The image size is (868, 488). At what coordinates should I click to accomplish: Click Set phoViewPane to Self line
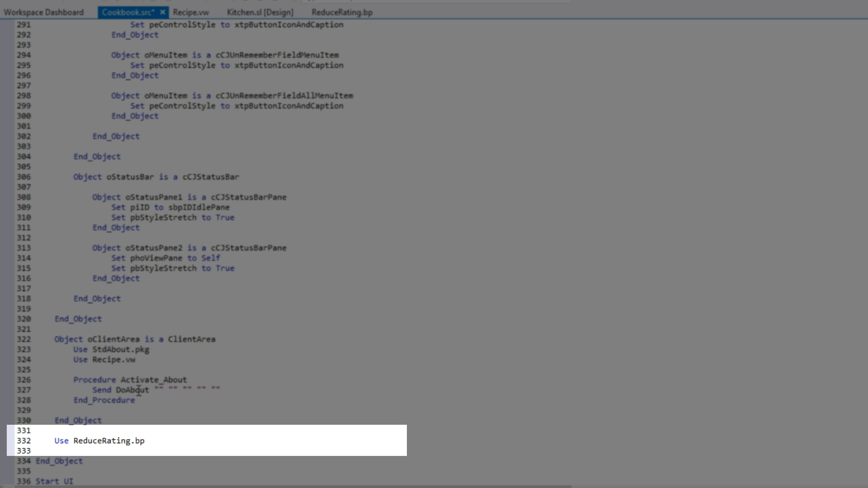click(165, 258)
